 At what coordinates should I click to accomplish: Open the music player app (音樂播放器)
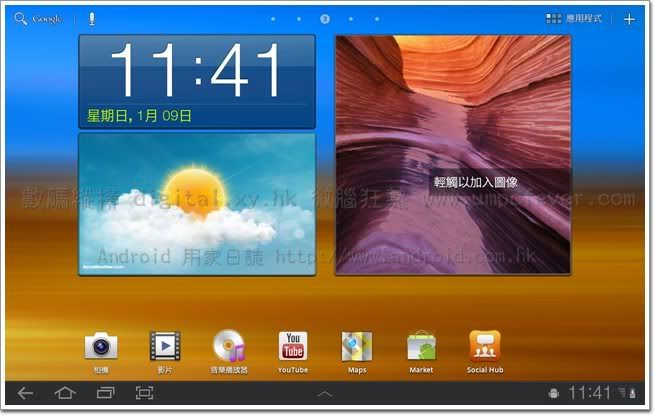(229, 347)
